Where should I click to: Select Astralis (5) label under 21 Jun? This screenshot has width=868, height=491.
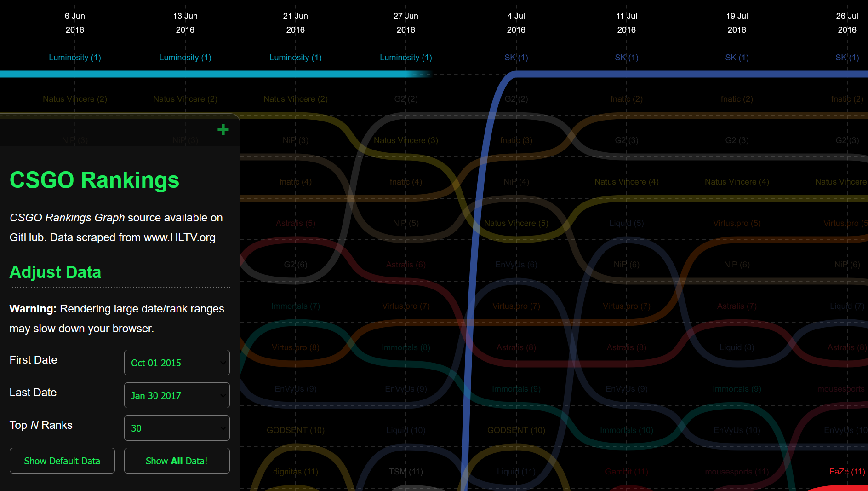click(x=296, y=223)
